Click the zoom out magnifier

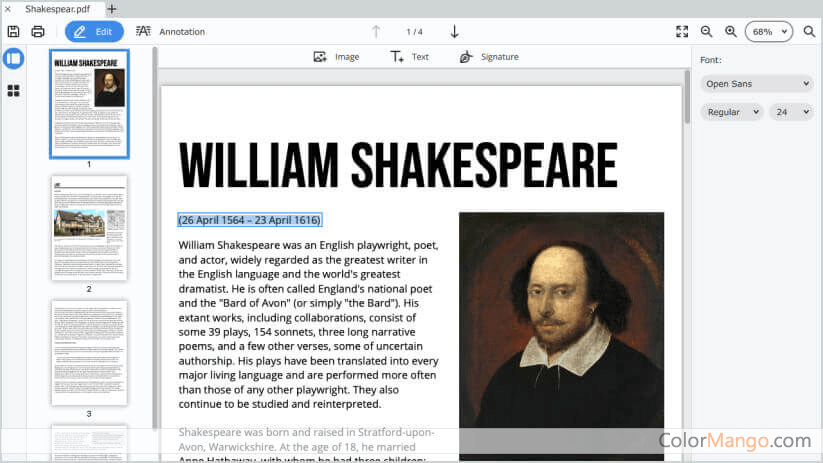tap(707, 32)
